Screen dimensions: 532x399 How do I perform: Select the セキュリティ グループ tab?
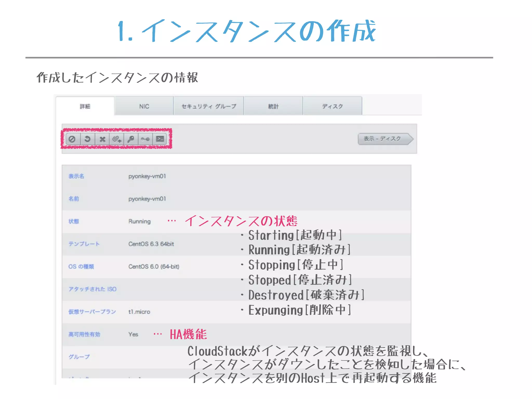[209, 106]
